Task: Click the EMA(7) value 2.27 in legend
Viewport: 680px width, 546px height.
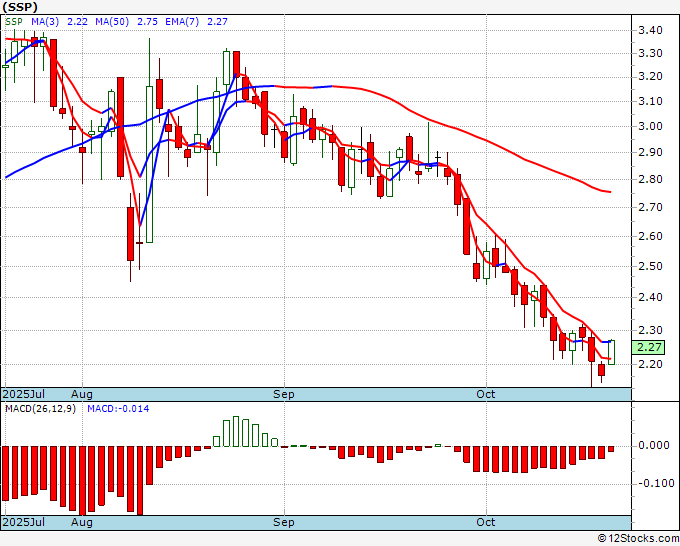Action: (217, 22)
